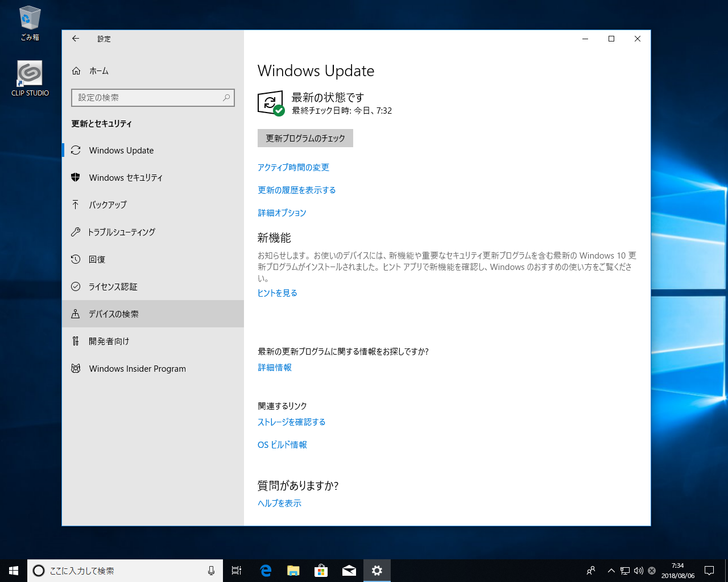Show hidden system tray icons

(611, 571)
